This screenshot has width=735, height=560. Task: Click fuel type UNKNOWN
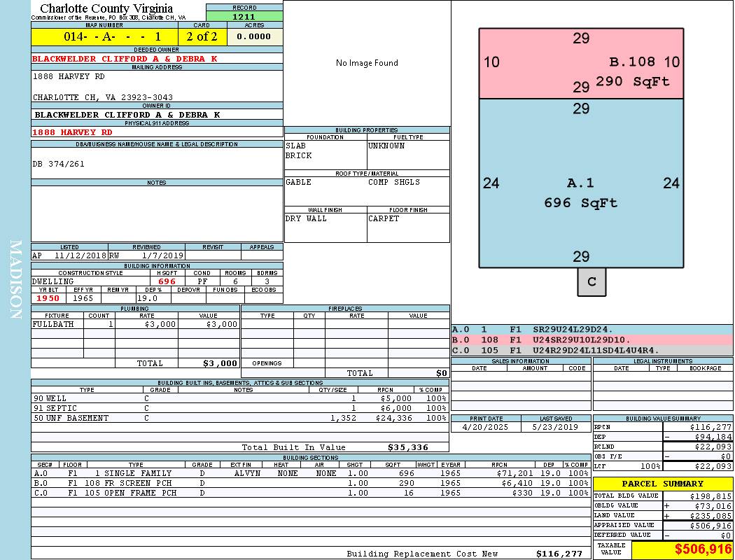(x=386, y=146)
